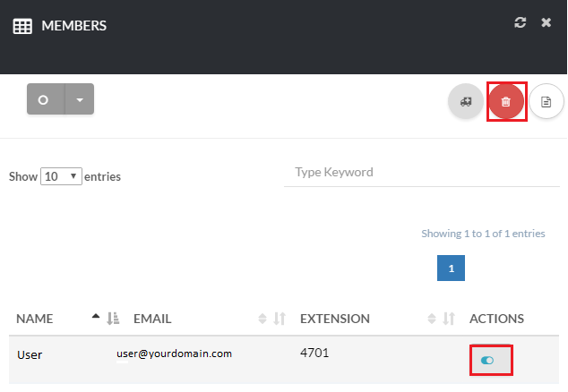Click the Showing 1 to 1 entries text
The height and width of the screenshot is (392, 568).
tap(483, 234)
